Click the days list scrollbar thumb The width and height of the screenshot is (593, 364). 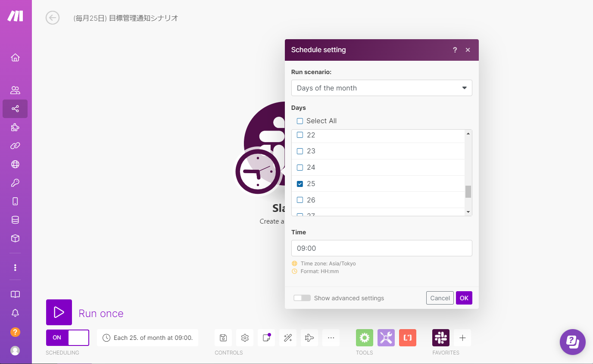(x=468, y=192)
